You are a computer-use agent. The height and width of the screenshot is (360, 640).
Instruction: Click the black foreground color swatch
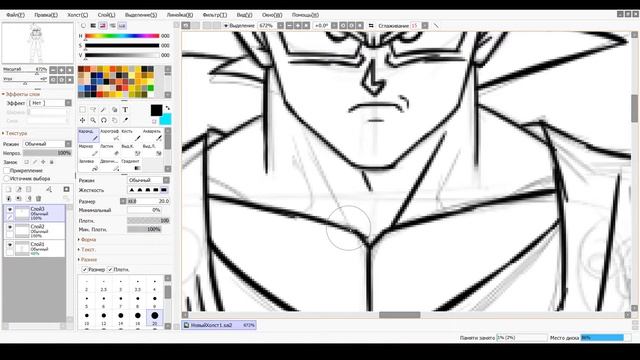coord(156,110)
